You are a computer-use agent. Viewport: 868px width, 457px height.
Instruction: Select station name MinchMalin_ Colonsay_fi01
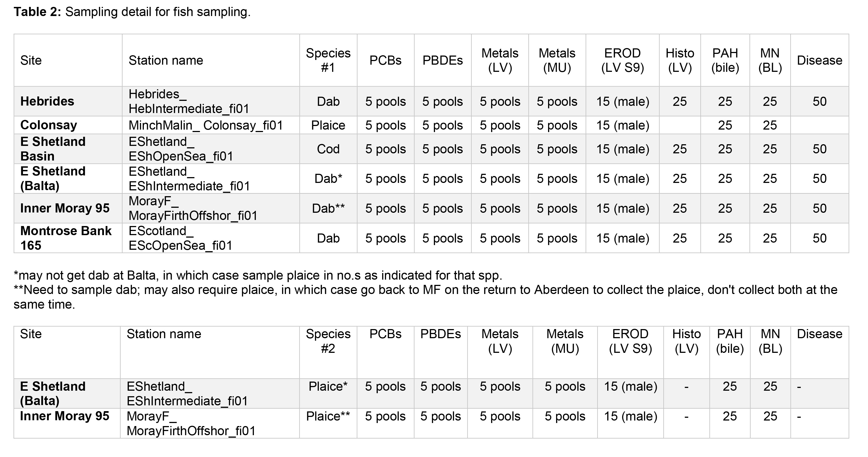(205, 125)
